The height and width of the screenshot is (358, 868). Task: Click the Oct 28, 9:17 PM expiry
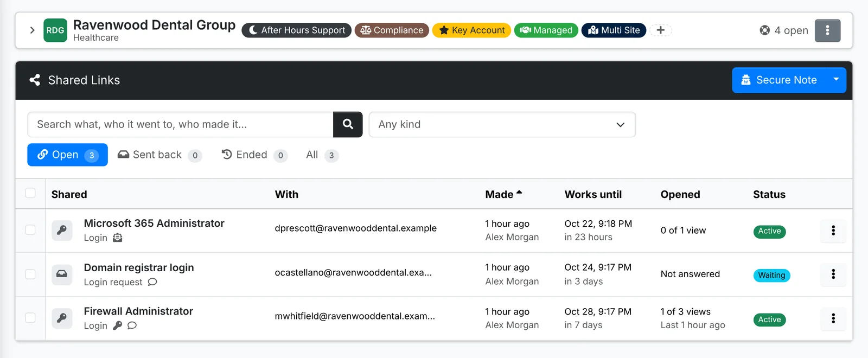pos(598,311)
